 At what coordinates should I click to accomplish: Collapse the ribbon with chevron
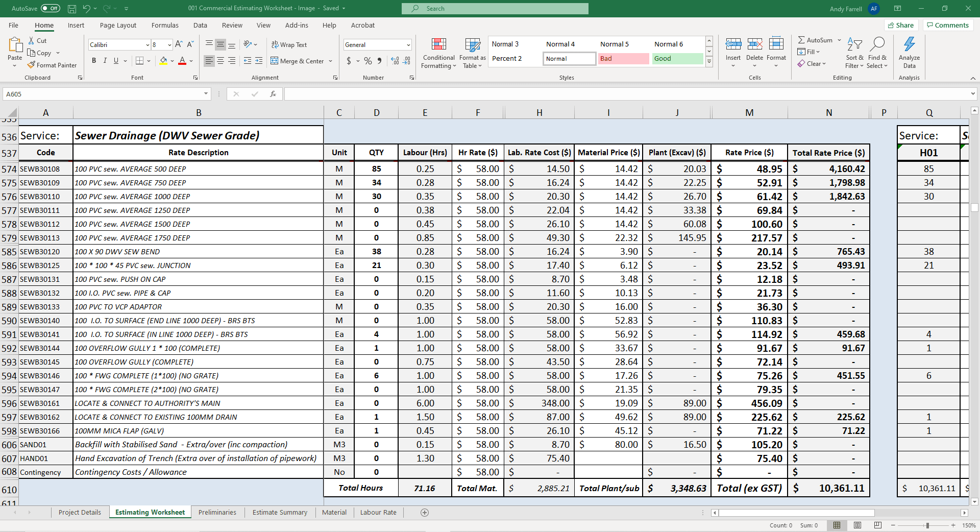click(x=973, y=78)
